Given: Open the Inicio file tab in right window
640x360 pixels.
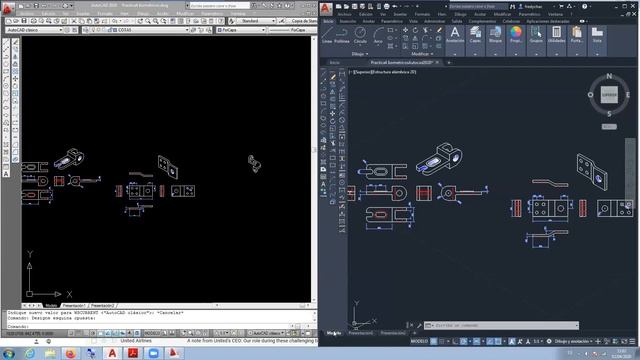Looking at the screenshot, I should [x=334, y=62].
